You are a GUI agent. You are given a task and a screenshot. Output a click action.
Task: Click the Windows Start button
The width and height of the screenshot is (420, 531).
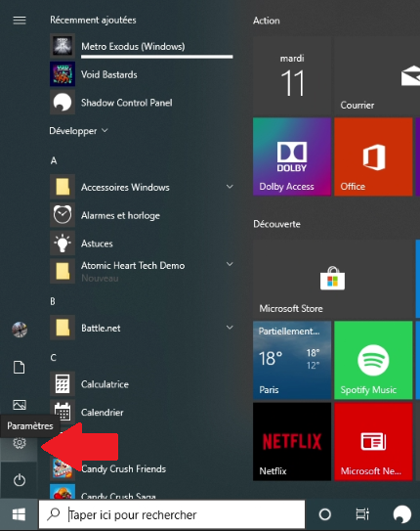point(19,514)
